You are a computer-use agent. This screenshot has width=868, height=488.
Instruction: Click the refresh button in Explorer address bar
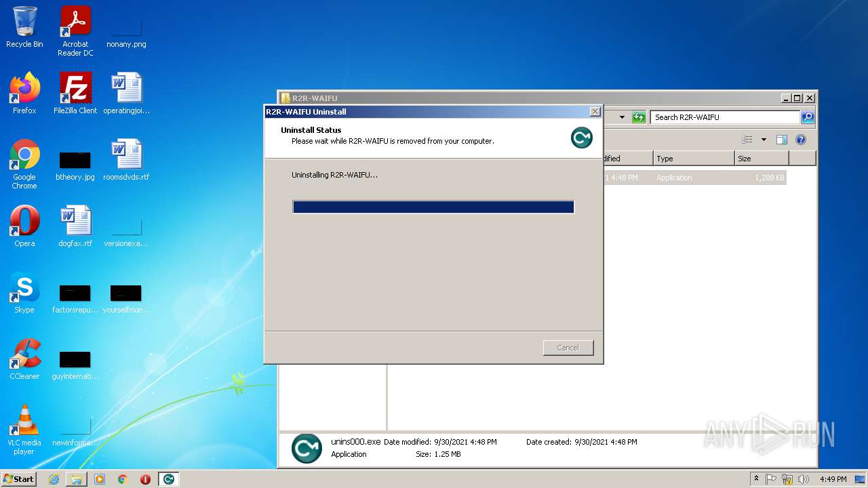639,117
